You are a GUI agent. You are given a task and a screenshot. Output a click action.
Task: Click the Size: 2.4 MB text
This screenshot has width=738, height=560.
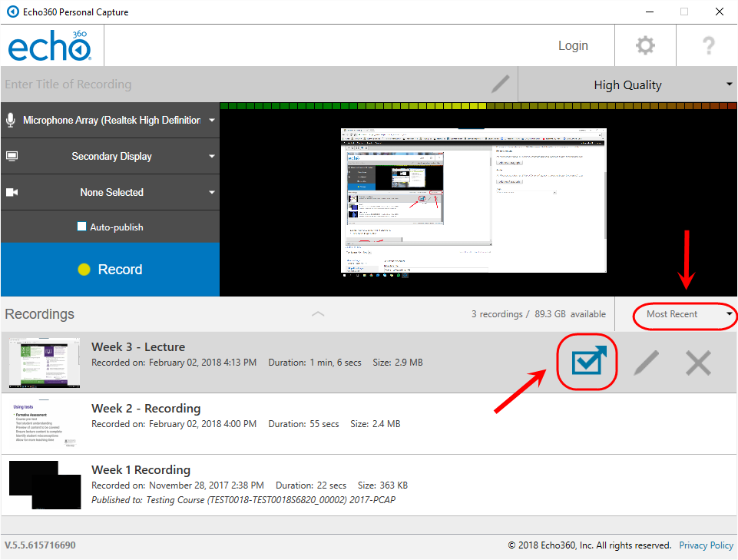click(x=375, y=424)
